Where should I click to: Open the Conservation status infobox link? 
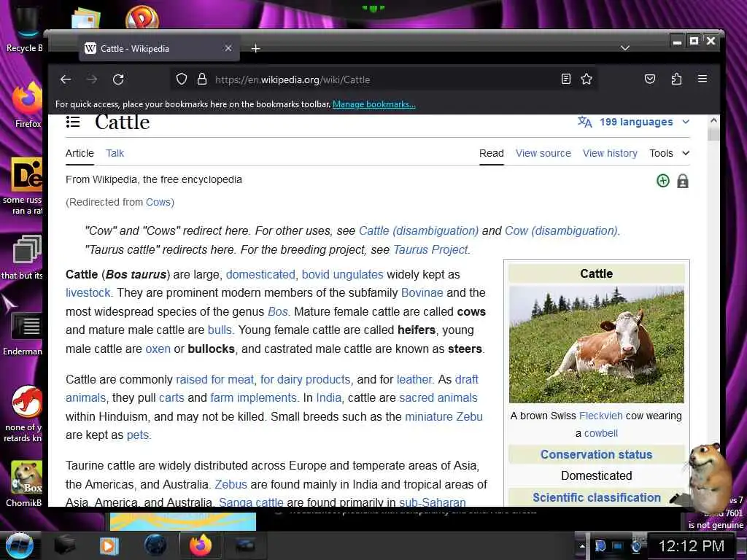pyautogui.click(x=597, y=455)
